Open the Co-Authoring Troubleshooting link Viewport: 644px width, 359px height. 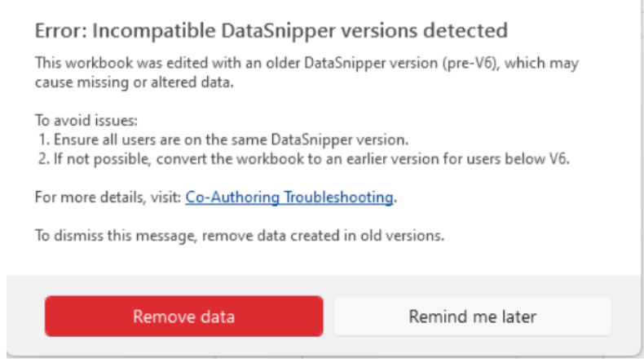pos(290,197)
